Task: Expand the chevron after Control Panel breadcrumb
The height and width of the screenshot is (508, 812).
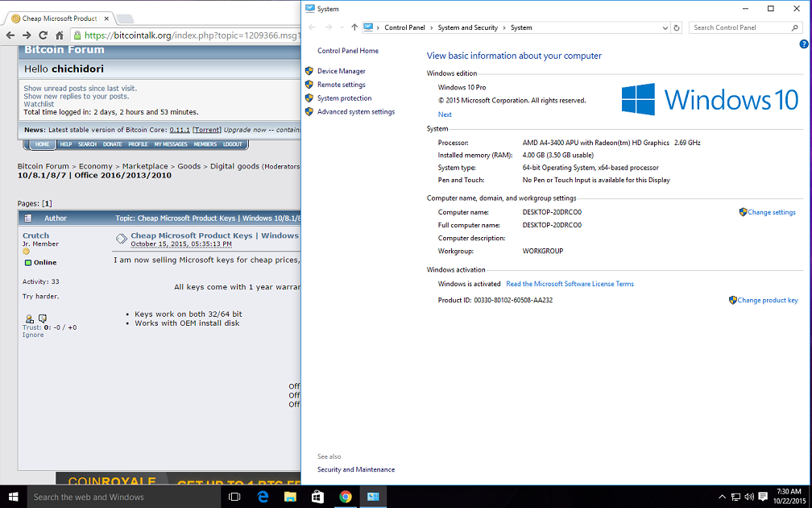Action: tap(432, 27)
